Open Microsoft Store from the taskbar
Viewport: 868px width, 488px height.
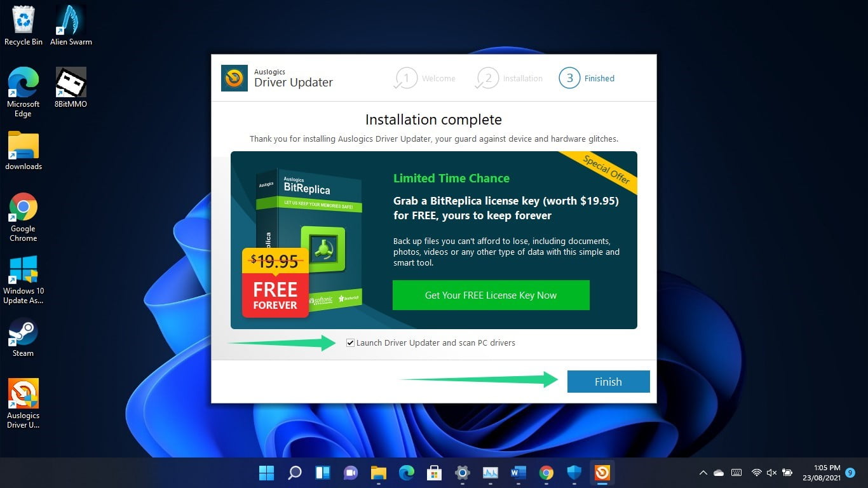[x=434, y=473]
